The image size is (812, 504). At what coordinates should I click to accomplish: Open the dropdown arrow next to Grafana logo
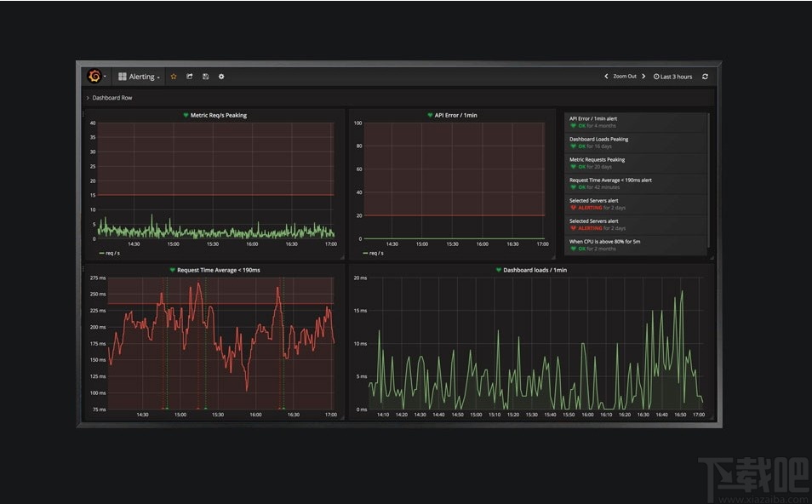tap(105, 77)
